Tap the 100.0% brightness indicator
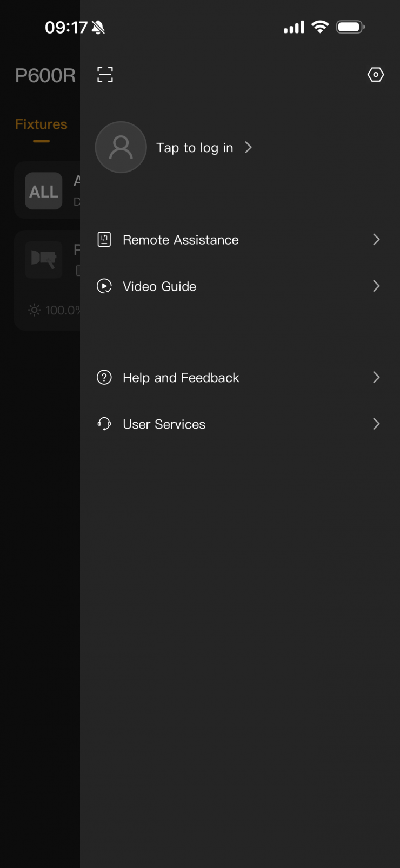Image resolution: width=400 pixels, height=868 pixels. point(54,310)
